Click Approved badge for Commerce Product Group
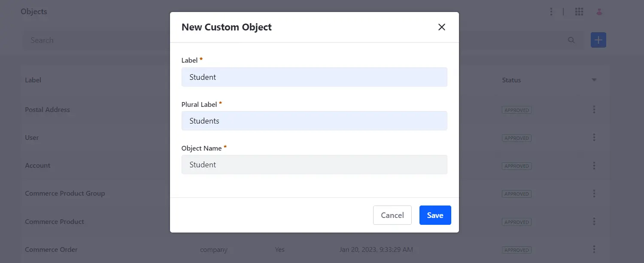This screenshot has height=263, width=644. pyautogui.click(x=516, y=193)
